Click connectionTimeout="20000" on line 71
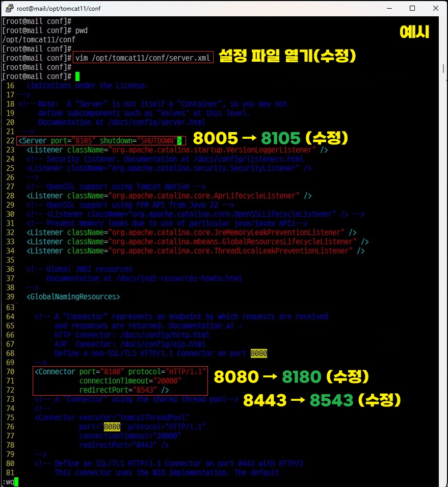The width and height of the screenshot is (448, 487). [x=130, y=381]
